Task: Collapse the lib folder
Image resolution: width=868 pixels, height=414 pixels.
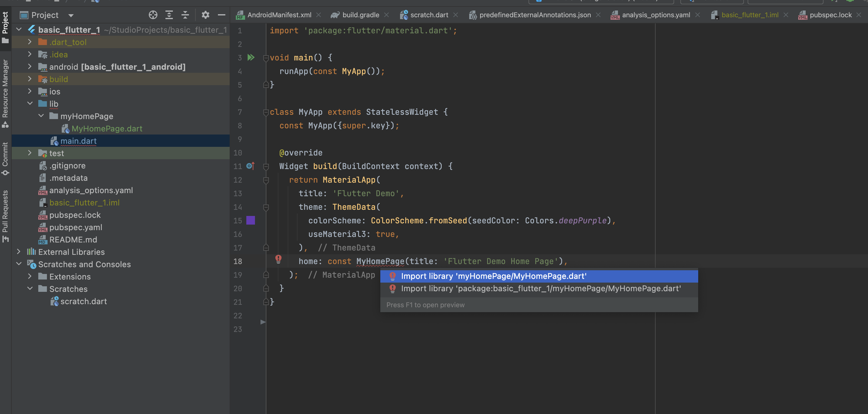Action: [30, 103]
